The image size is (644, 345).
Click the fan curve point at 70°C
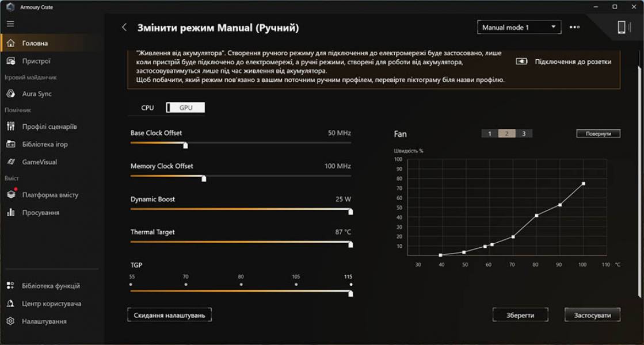click(513, 237)
